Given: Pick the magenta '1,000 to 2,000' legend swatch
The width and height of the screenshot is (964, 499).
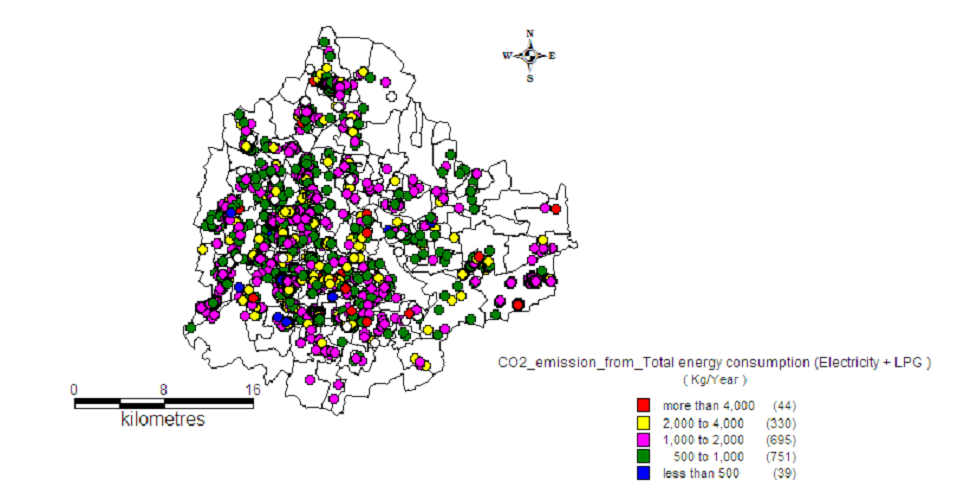Looking at the screenshot, I should (x=644, y=439).
